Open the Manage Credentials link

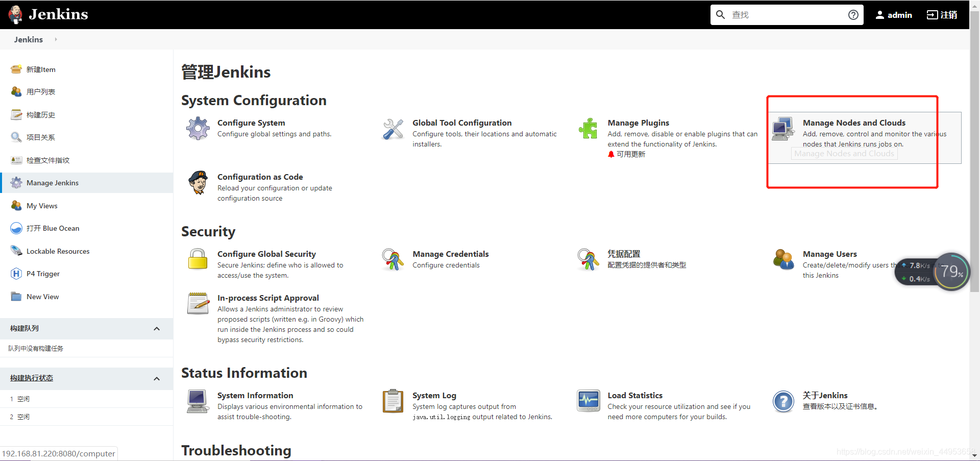coord(451,254)
